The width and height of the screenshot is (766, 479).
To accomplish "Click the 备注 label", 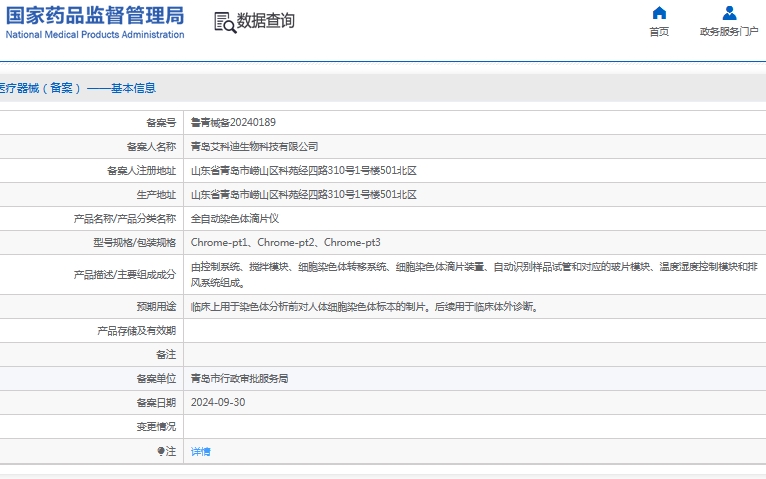I will (166, 354).
